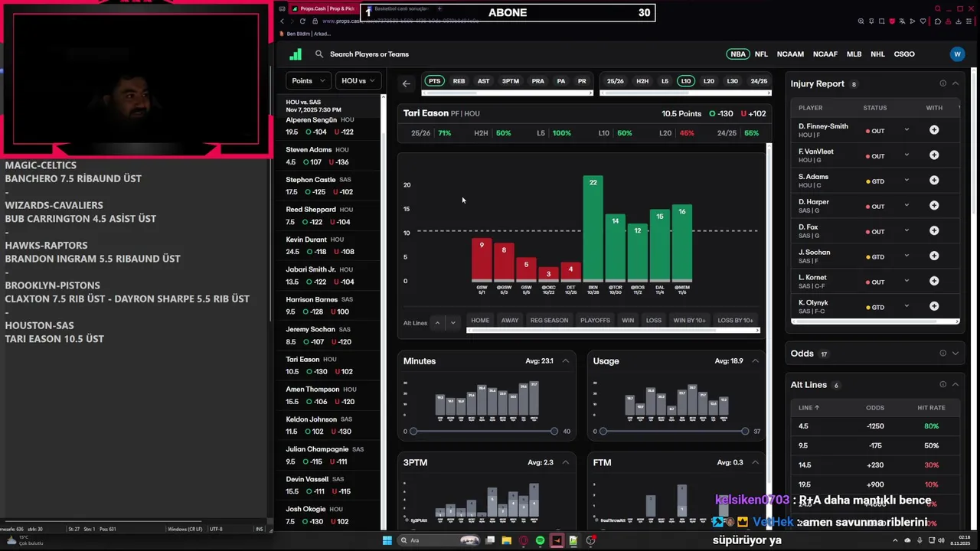Reload the page in the browser toolbar
Image resolution: width=980 pixels, height=551 pixels.
(x=302, y=21)
